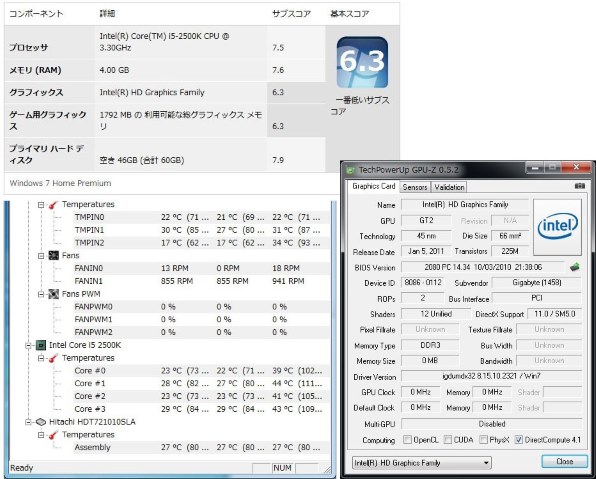Click the Windows Experience Index 6.3 badge
Screen dimensions: 596x479
tap(362, 62)
